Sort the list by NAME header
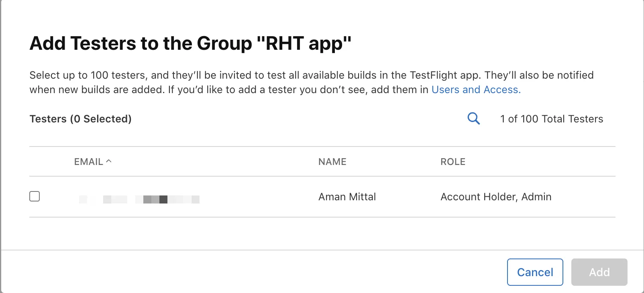The image size is (644, 293). [332, 162]
